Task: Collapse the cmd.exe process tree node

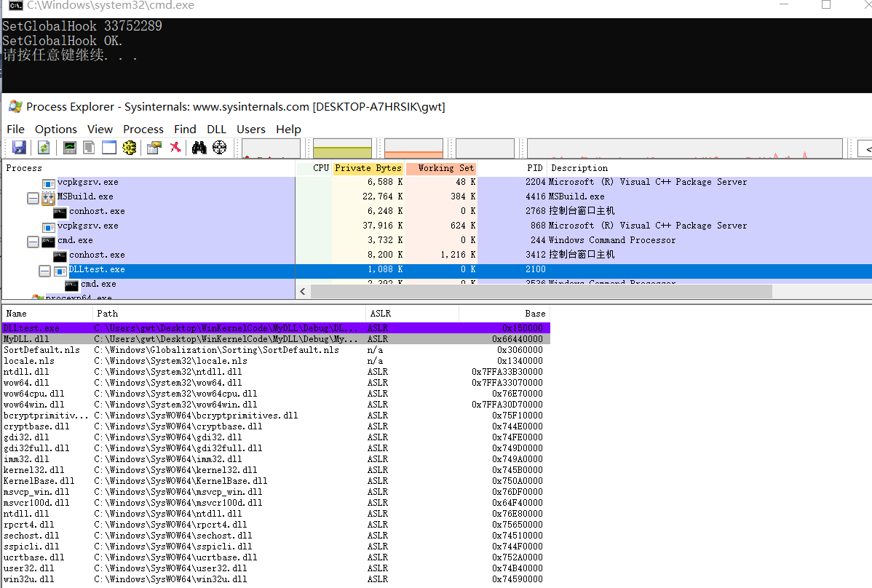Action: (x=33, y=241)
